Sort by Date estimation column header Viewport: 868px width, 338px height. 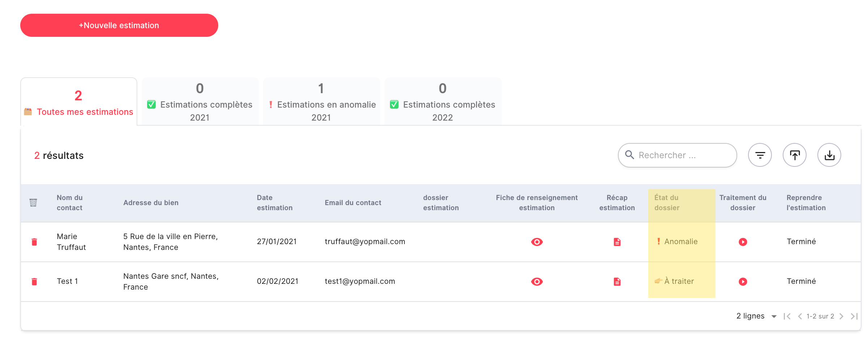pos(275,203)
